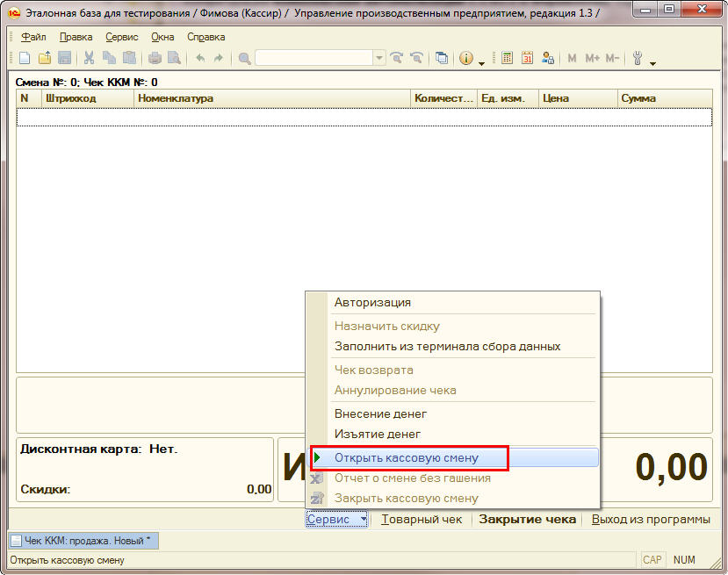Viewport: 728px width, 575px height.
Task: Switch to Чек ККМ: продажа tab
Action: click(83, 541)
